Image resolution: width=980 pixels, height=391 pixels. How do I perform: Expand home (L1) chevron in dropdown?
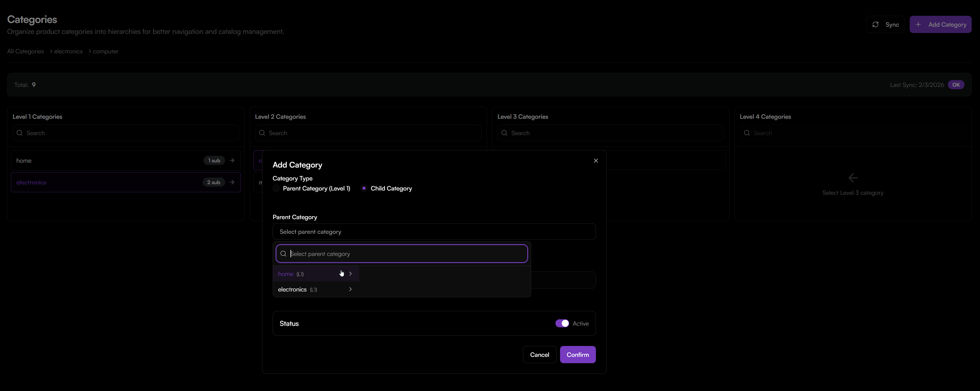(x=350, y=274)
